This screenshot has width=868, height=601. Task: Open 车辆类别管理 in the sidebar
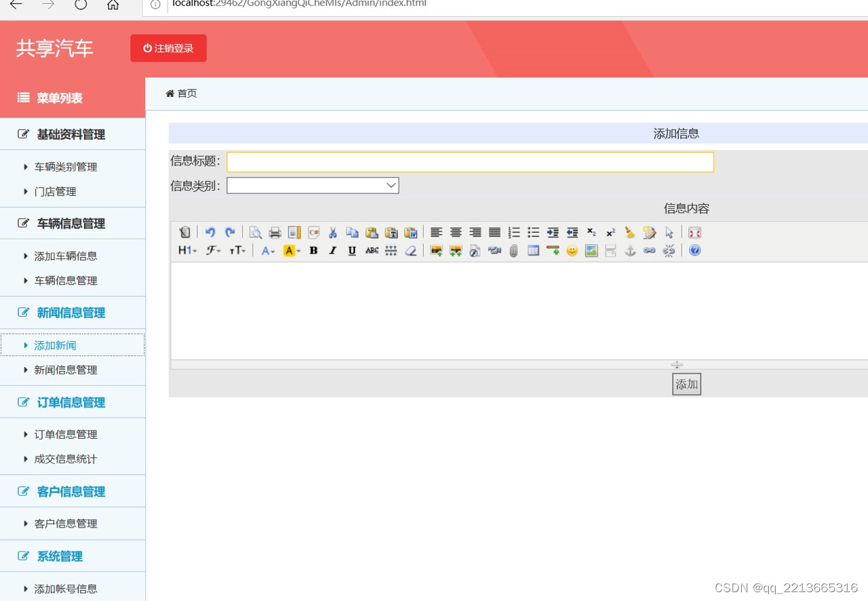[66, 167]
